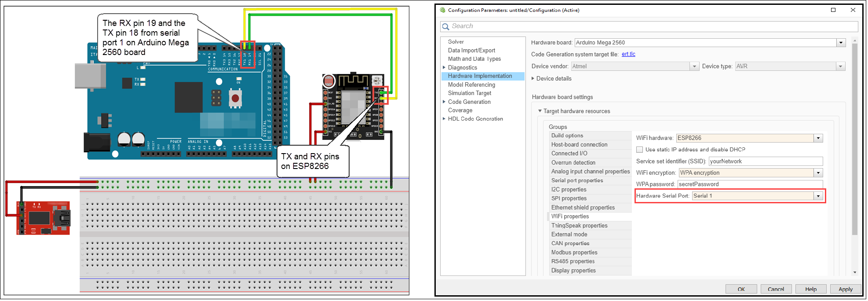Click the OK button
This screenshot has height=301, width=868.
(741, 289)
